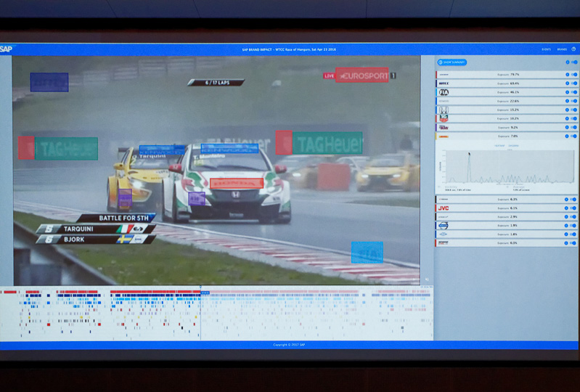Click the light blue FIA detection box on the kerb
Viewport: 580px width, 392px height.
[x=367, y=252]
